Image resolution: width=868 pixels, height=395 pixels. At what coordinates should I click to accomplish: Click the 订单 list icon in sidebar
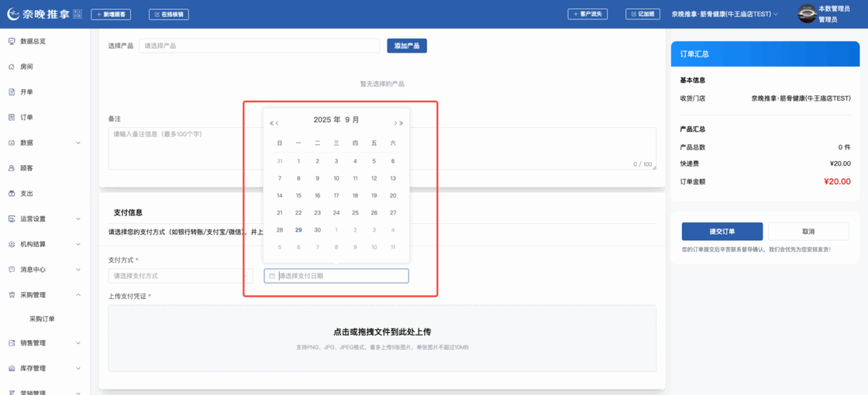click(x=12, y=117)
